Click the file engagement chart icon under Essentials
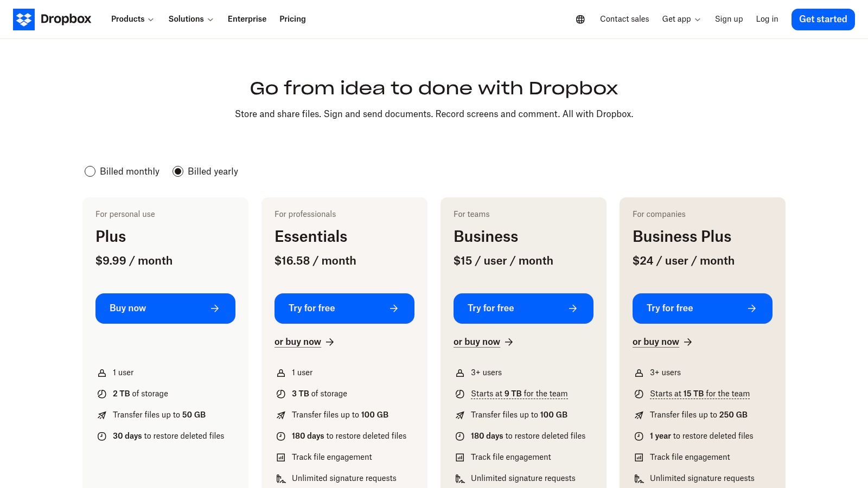Screen dimensions: 868x488 click(x=280, y=457)
